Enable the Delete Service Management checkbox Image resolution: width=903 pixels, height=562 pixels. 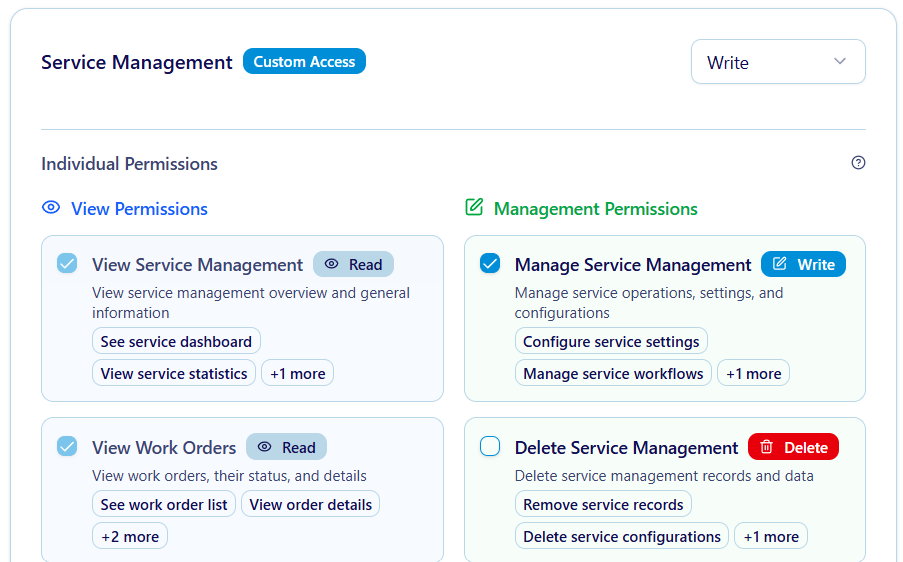click(490, 447)
